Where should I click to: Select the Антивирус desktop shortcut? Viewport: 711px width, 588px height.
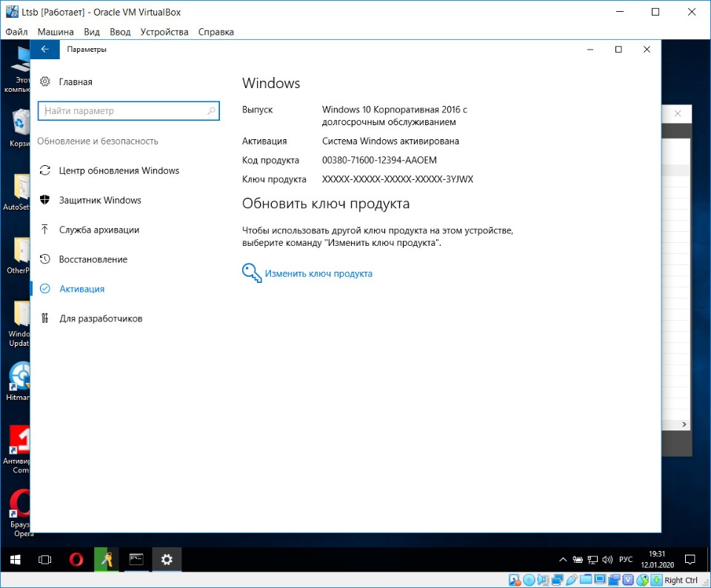coord(17,450)
